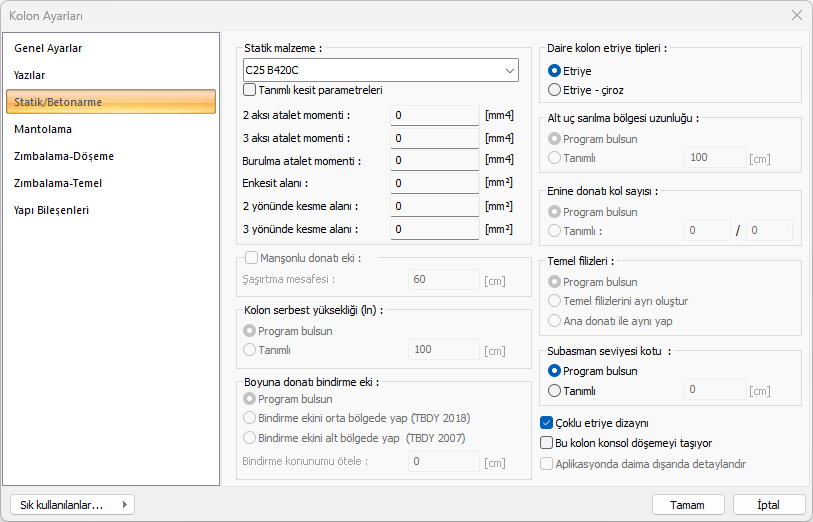Switch to the Yazılar section
The image size is (813, 522).
click(30, 75)
